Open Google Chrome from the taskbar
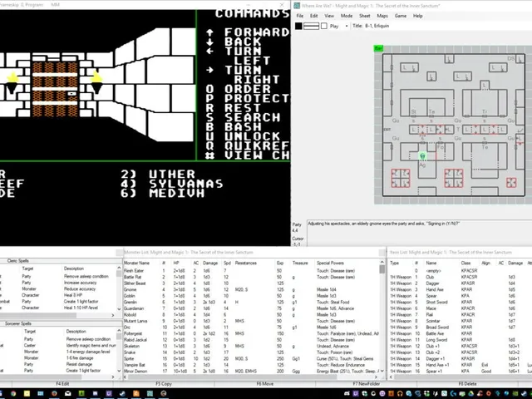Image resolution: width=532 pixels, height=399 pixels. click(13, 393)
